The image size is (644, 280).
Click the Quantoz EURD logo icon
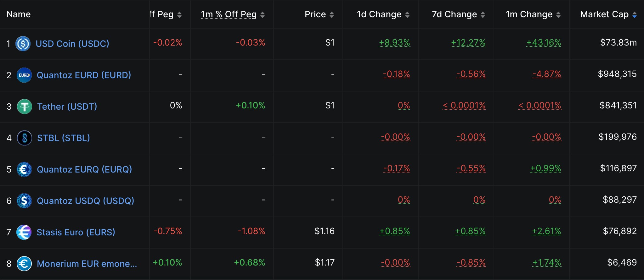point(24,75)
